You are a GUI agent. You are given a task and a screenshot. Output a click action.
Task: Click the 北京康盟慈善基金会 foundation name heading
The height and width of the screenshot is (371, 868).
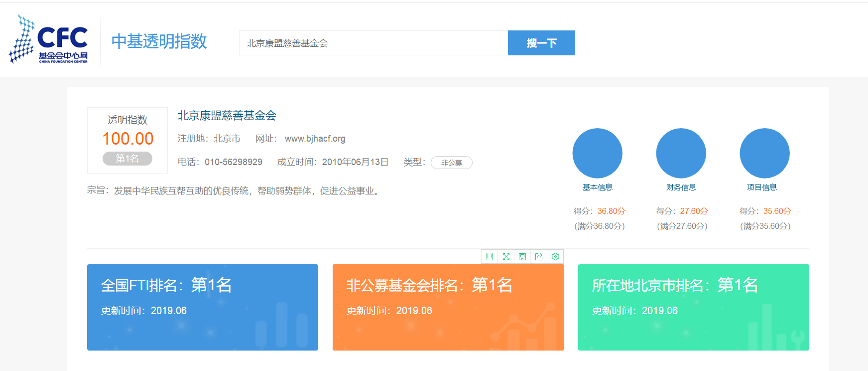point(227,116)
